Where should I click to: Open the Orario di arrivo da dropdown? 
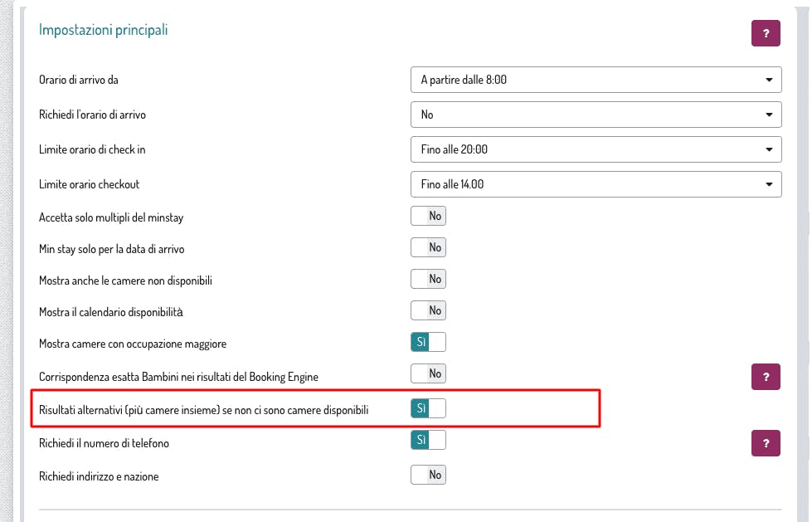pos(596,80)
